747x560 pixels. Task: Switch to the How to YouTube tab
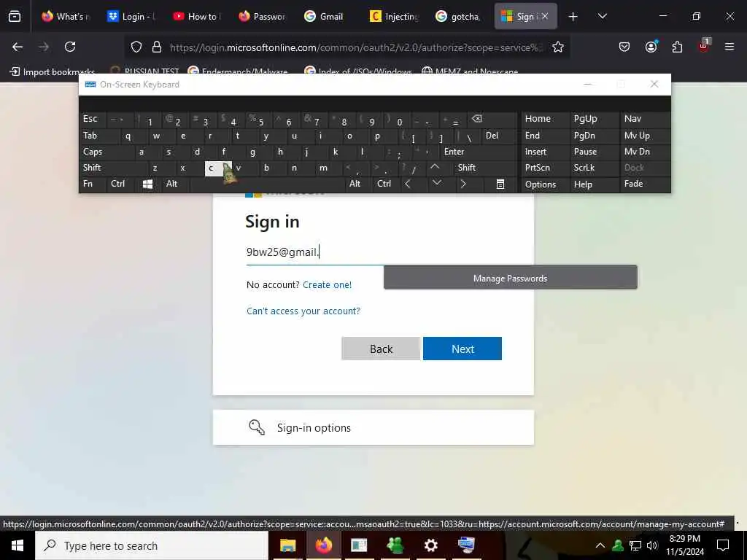(196, 16)
